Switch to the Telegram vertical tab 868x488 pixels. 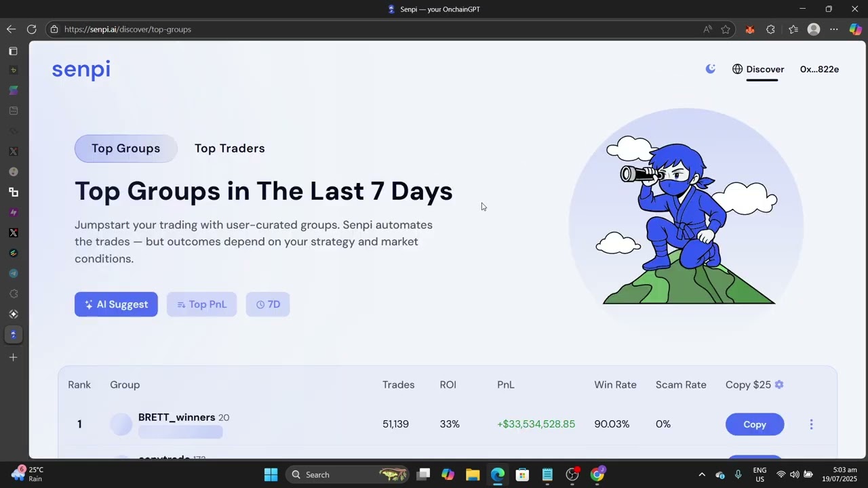(13, 273)
